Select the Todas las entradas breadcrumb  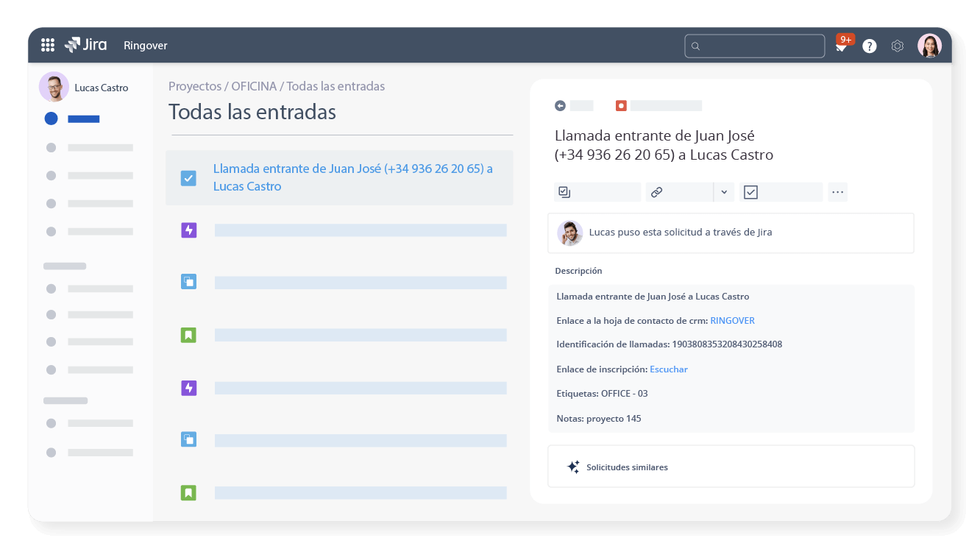[x=335, y=86]
